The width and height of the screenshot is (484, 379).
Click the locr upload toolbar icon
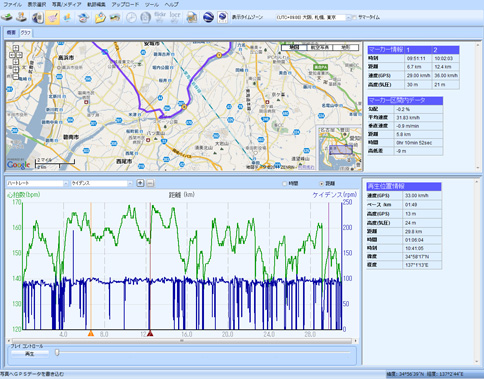click(x=175, y=17)
